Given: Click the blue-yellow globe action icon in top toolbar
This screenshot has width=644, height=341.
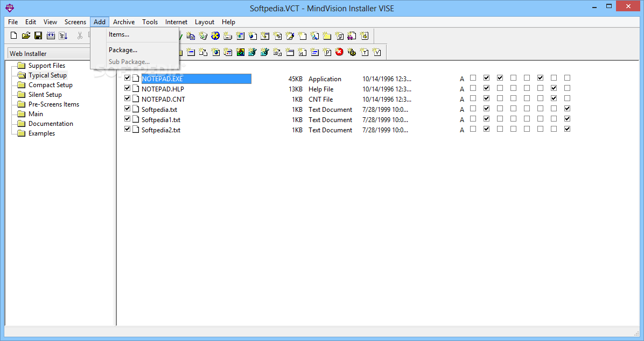Looking at the screenshot, I should [x=215, y=35].
